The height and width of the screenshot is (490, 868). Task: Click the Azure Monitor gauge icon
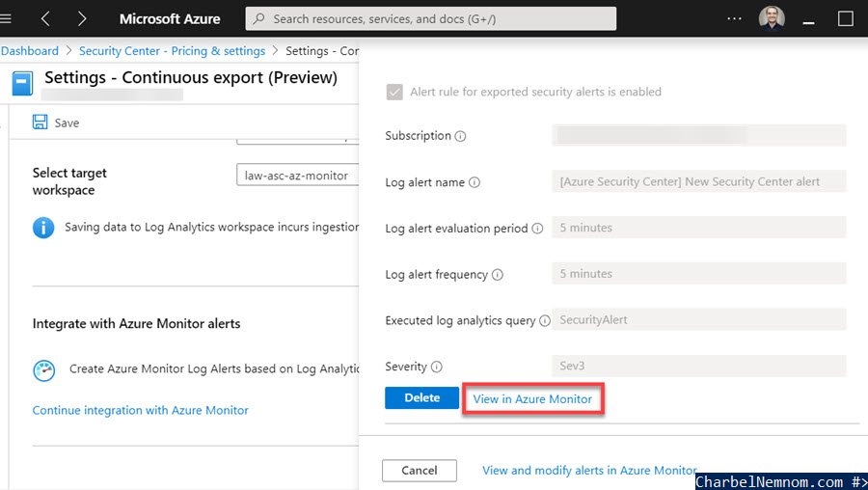coord(44,370)
